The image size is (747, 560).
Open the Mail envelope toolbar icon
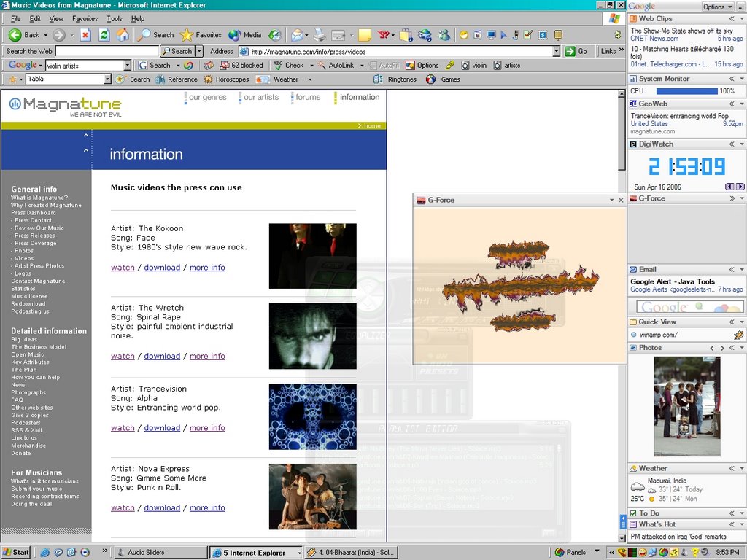[x=298, y=35]
